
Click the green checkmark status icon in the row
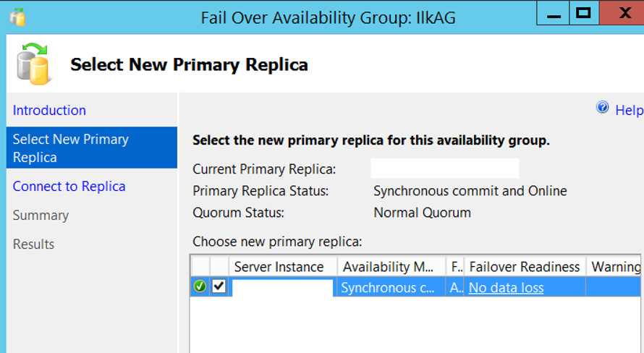[200, 286]
